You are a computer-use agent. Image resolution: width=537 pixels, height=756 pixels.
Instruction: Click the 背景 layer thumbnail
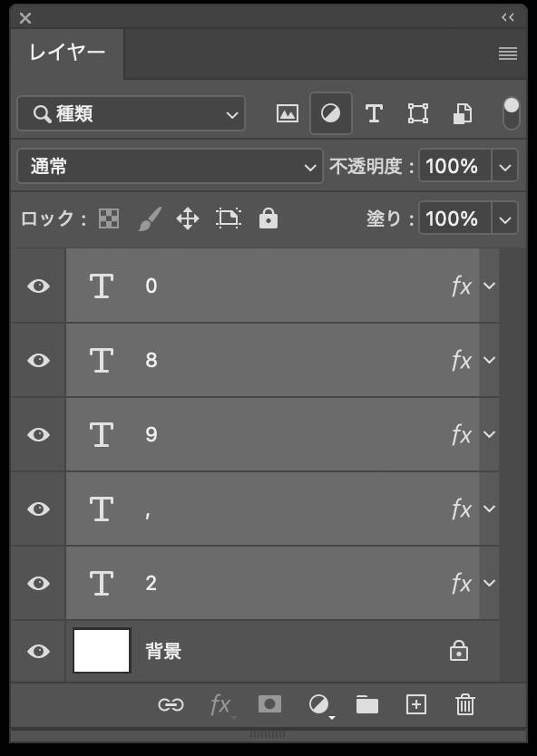click(x=101, y=650)
